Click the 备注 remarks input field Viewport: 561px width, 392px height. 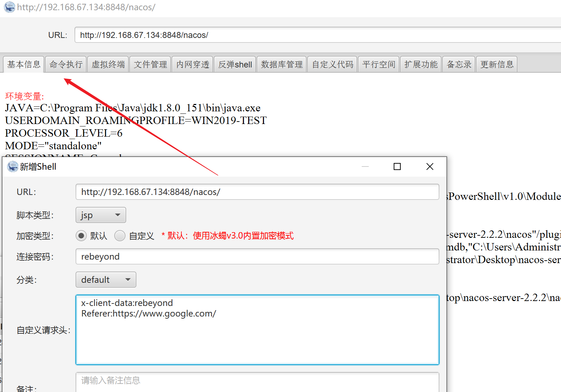(257, 382)
